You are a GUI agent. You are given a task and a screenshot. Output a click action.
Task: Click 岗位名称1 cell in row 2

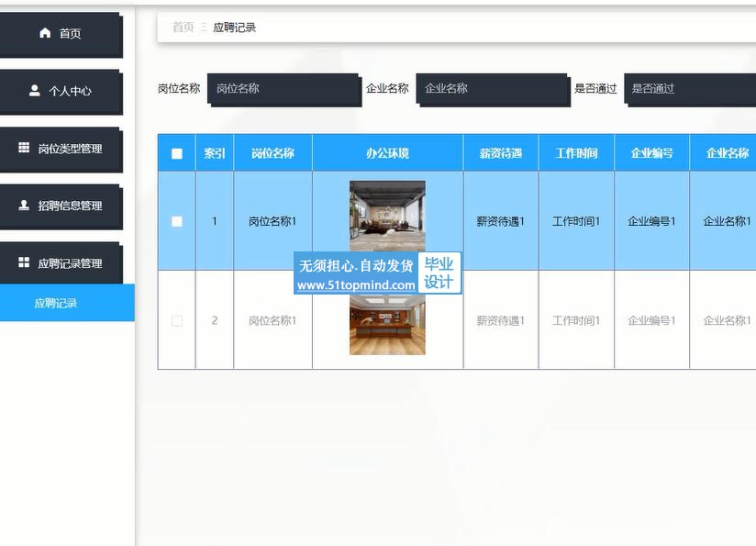[272, 321]
